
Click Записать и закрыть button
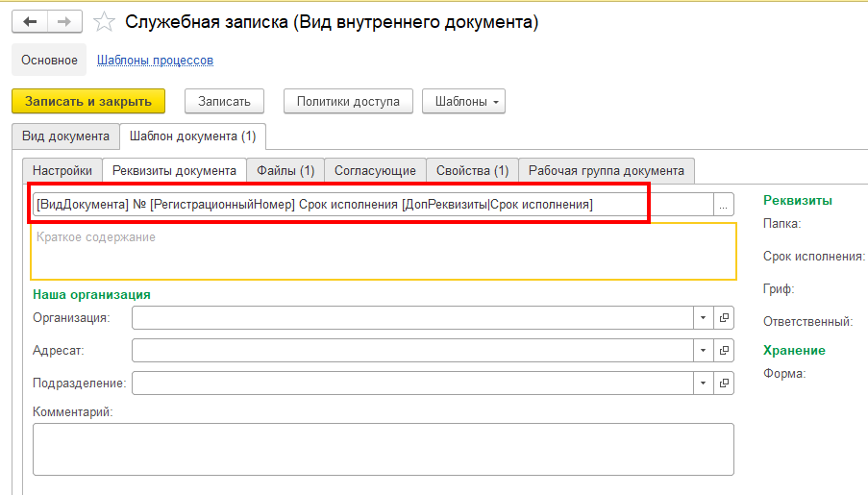[x=88, y=101]
